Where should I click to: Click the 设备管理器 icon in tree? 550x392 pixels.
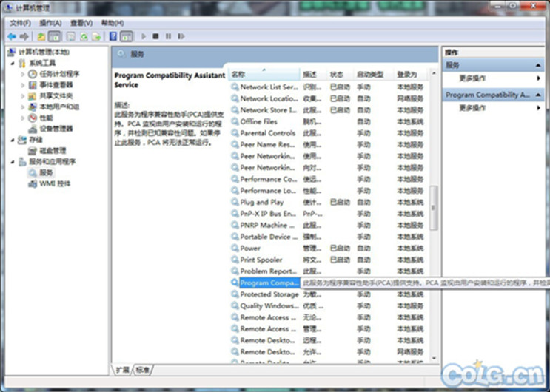point(33,129)
